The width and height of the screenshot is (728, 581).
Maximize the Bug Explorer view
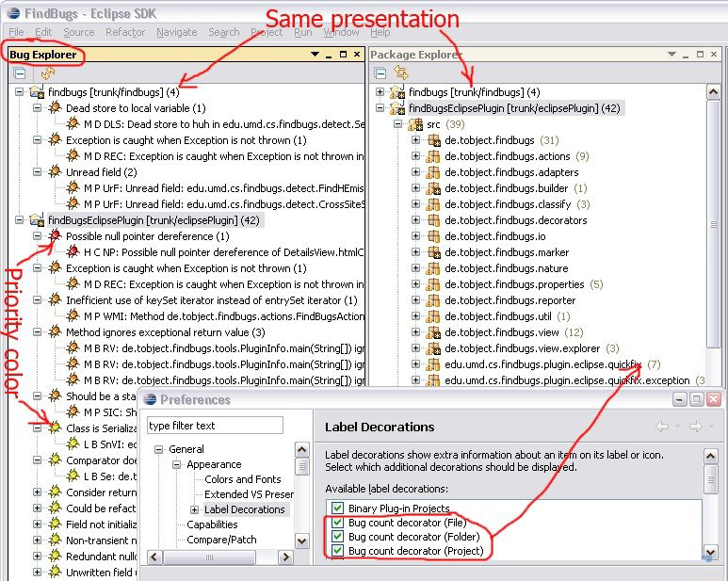(x=343, y=55)
